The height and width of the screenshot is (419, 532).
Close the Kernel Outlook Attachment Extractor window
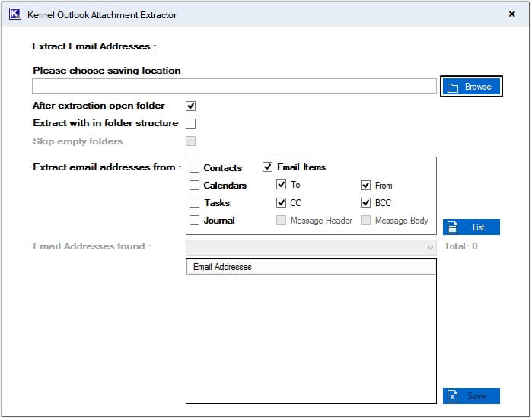[512, 14]
